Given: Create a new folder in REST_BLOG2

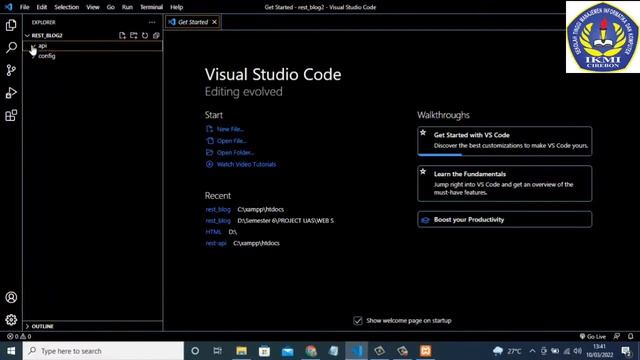Looking at the screenshot, I should point(133,36).
